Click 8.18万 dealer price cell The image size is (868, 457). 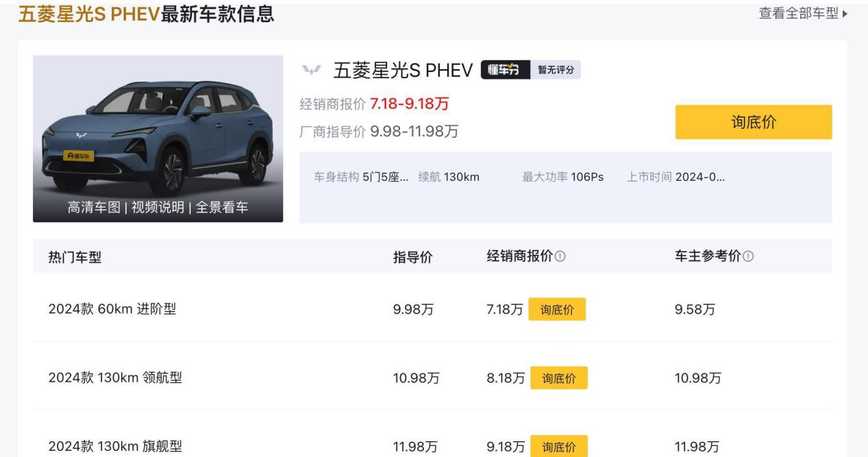(506, 378)
